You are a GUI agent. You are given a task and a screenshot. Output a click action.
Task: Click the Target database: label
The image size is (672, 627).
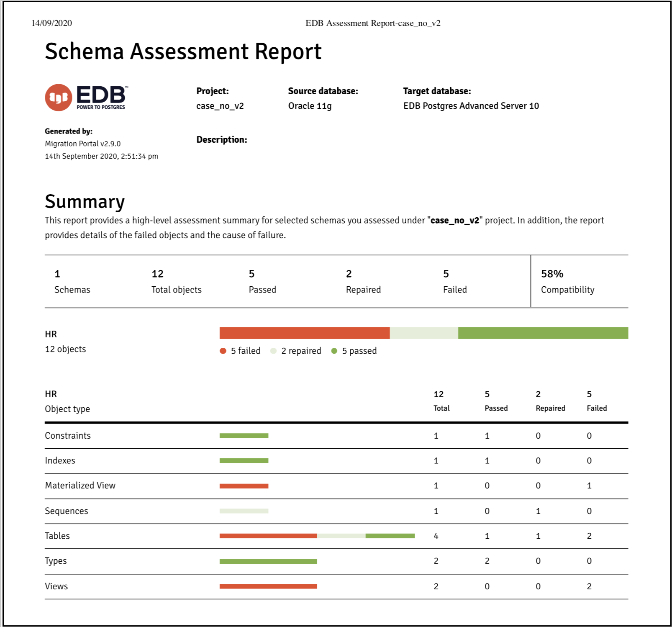click(437, 91)
